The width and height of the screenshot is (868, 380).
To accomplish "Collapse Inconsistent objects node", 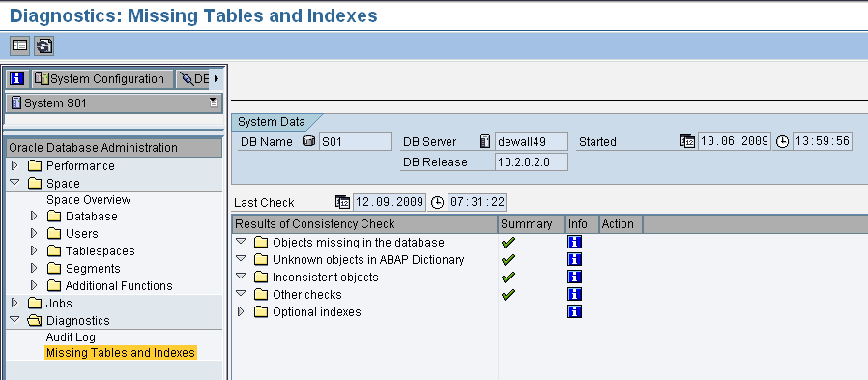I will 241,276.
